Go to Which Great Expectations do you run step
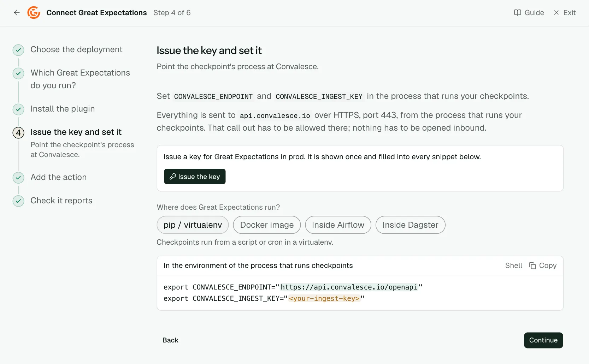Image resolution: width=589 pixels, height=364 pixels. click(80, 79)
